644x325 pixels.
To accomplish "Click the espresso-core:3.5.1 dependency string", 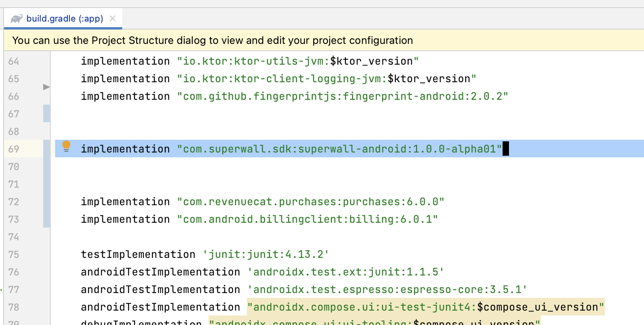I will coord(387,289).
